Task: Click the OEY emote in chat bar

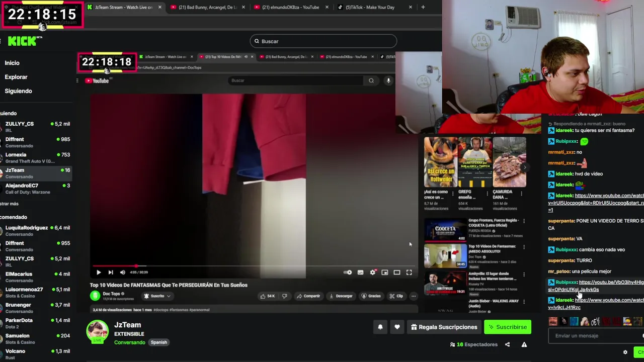Action: click(595, 322)
